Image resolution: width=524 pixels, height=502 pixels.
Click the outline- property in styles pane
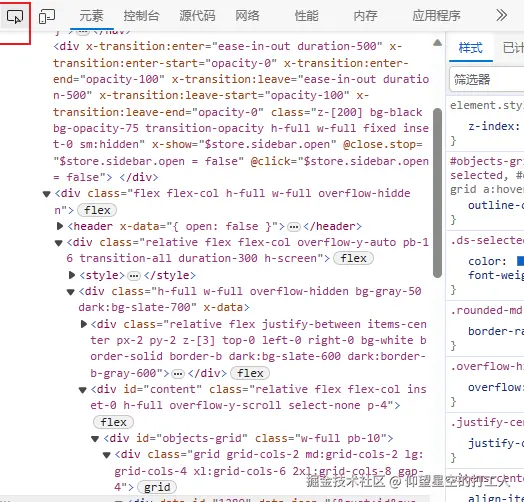(496, 206)
